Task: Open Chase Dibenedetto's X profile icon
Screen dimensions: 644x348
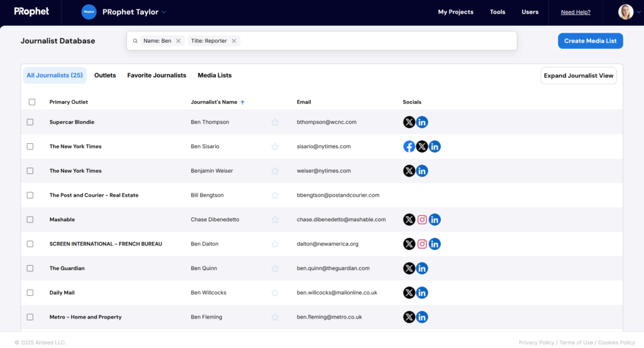Action: (x=409, y=220)
